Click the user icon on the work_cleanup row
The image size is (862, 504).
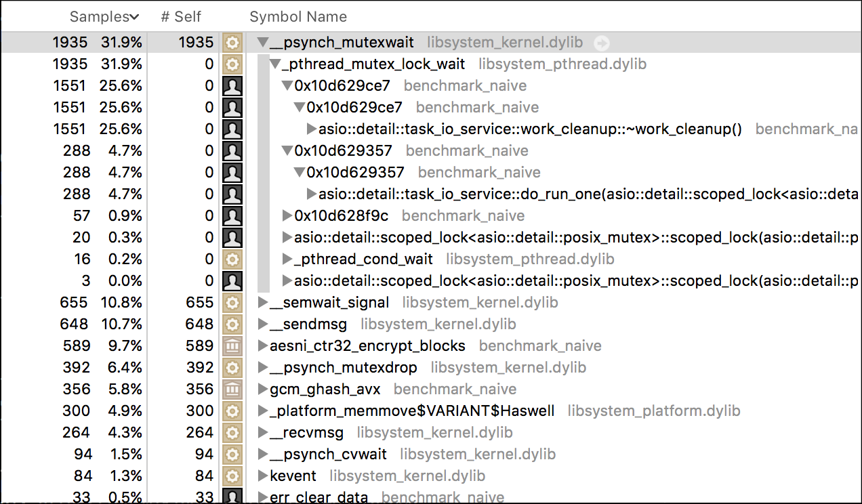pos(232,129)
